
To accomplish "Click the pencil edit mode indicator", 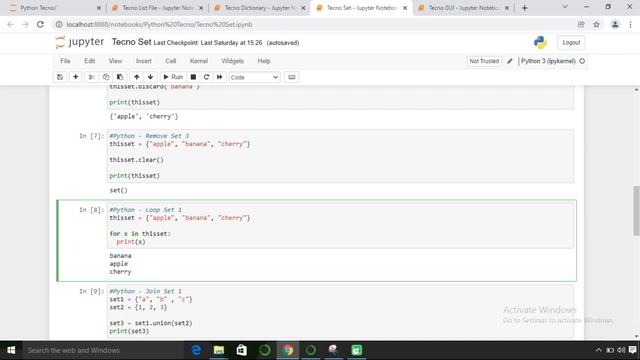I will click(510, 61).
